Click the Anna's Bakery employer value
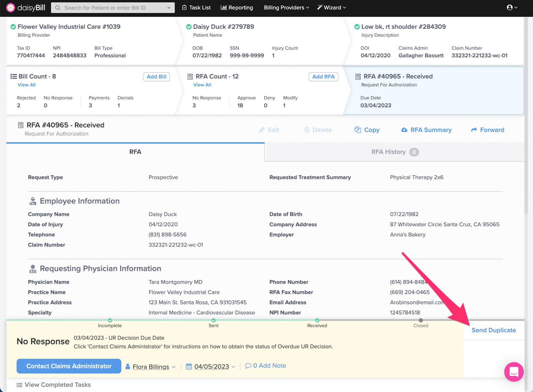 tap(408, 235)
